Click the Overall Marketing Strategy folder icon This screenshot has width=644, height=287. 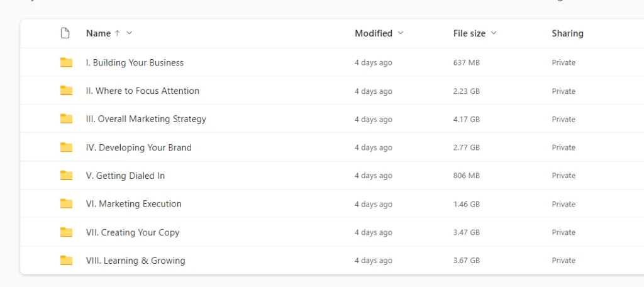66,119
